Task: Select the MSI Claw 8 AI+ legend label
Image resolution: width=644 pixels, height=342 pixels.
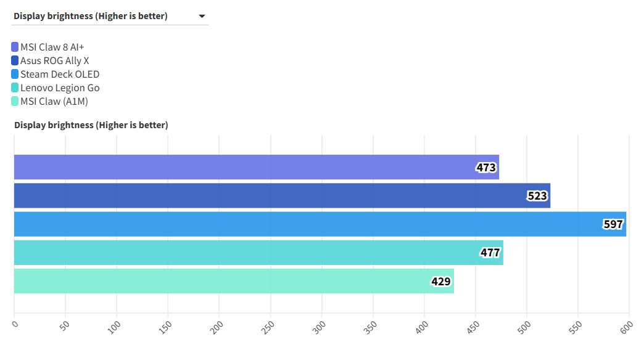Action: [x=52, y=47]
